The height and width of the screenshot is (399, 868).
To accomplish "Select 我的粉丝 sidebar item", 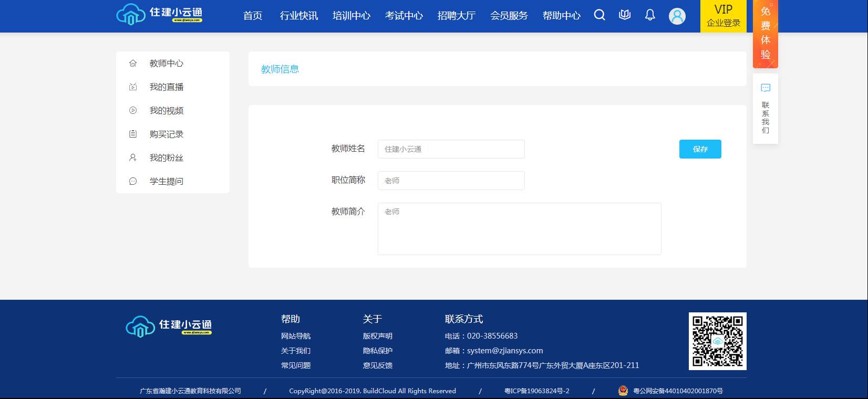I will [x=166, y=158].
